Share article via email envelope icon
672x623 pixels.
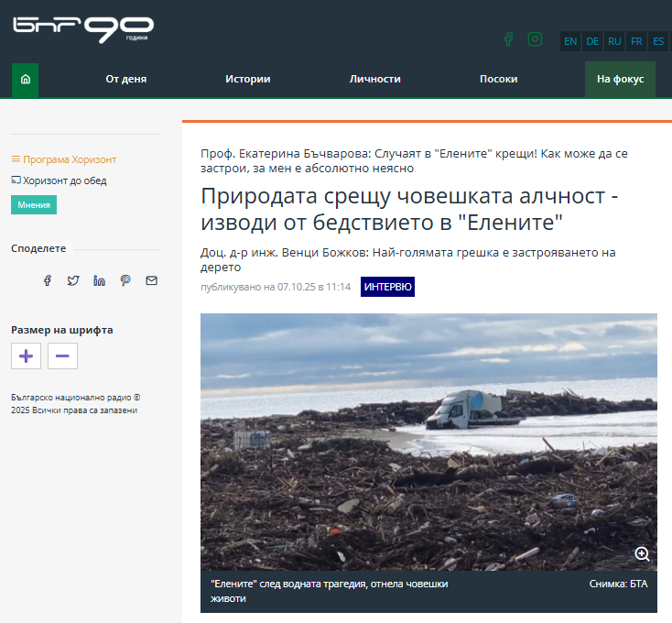(x=151, y=280)
